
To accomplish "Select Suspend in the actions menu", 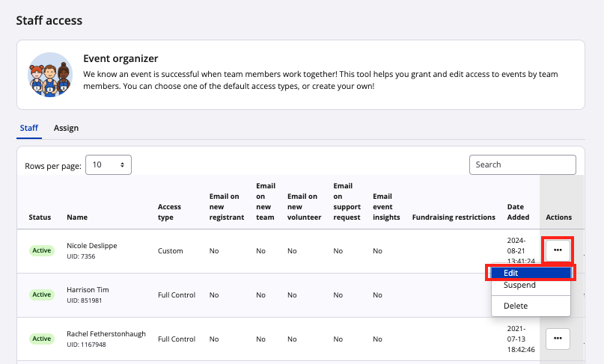I will point(519,286).
